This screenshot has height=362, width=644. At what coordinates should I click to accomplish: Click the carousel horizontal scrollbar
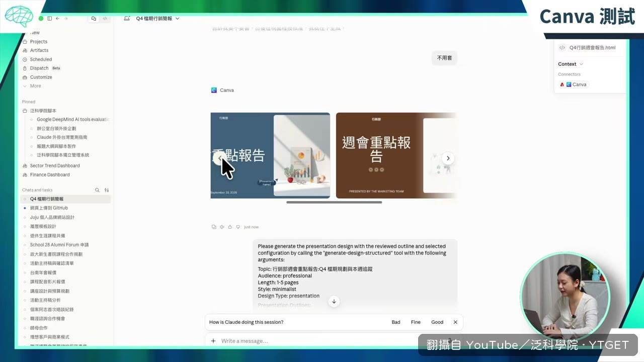(x=334, y=202)
